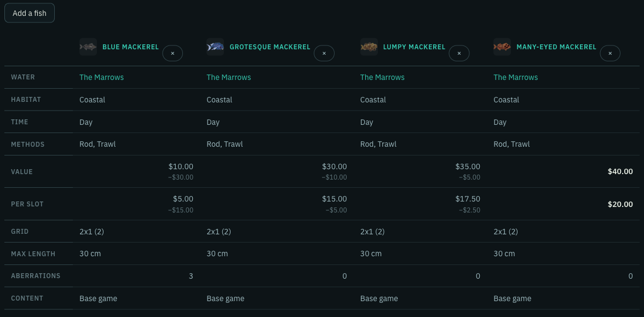Image resolution: width=644 pixels, height=317 pixels.
Task: Open the Blue Mackerel name link
Action: click(x=130, y=47)
